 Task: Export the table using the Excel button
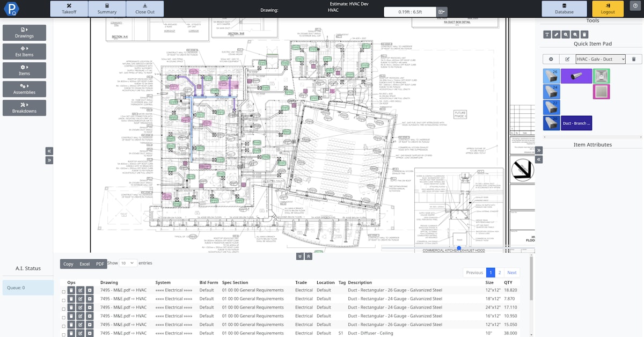click(84, 263)
